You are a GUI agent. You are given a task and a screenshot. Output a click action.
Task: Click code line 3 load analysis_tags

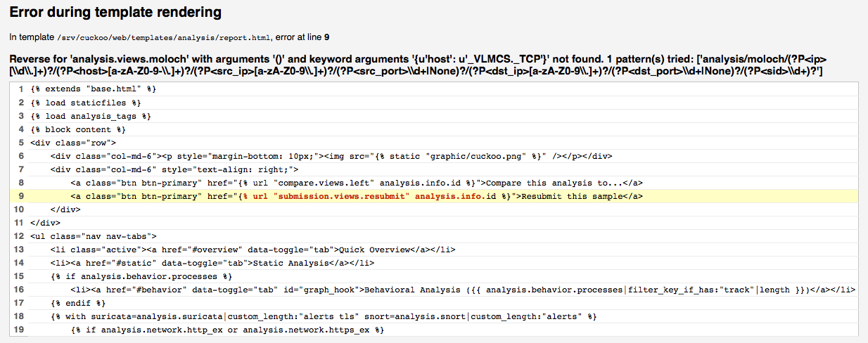434,116
